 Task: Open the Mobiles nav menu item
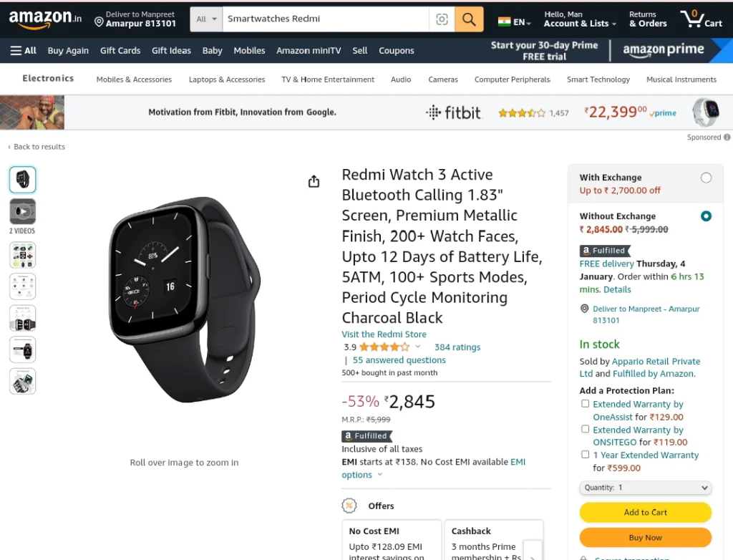pos(249,51)
